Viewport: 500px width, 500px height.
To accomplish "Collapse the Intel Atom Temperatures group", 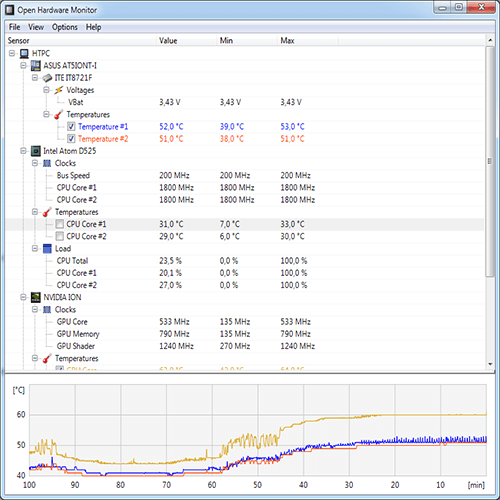I will [35, 212].
